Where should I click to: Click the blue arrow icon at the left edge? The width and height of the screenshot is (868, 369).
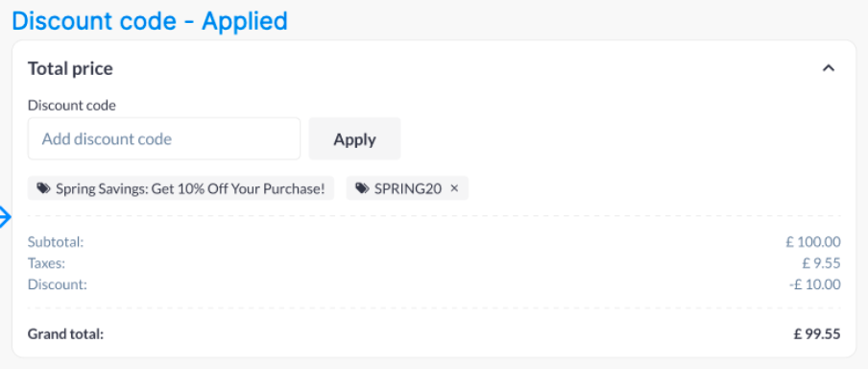tap(5, 217)
